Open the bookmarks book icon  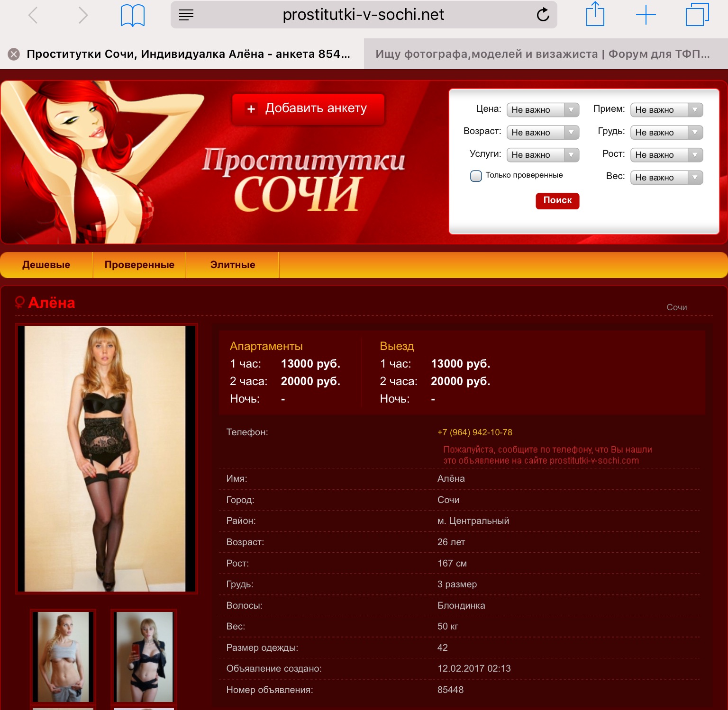coord(133,15)
